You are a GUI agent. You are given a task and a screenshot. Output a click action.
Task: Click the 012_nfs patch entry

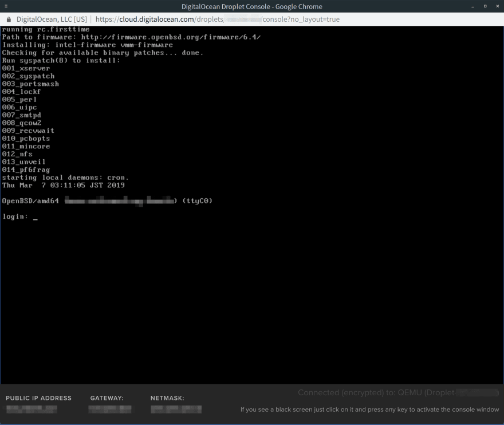tap(17, 154)
